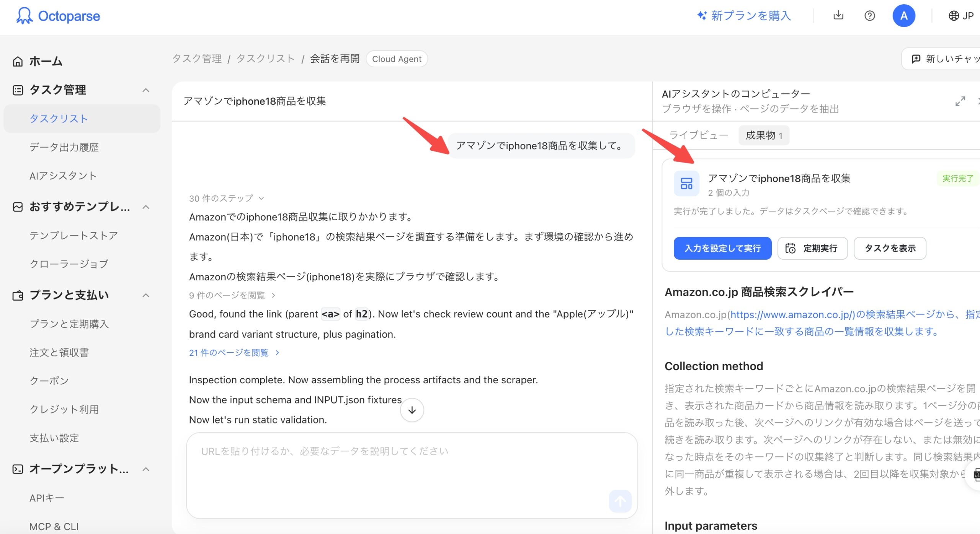
Task: Focus the URL message input field
Action: click(412, 475)
